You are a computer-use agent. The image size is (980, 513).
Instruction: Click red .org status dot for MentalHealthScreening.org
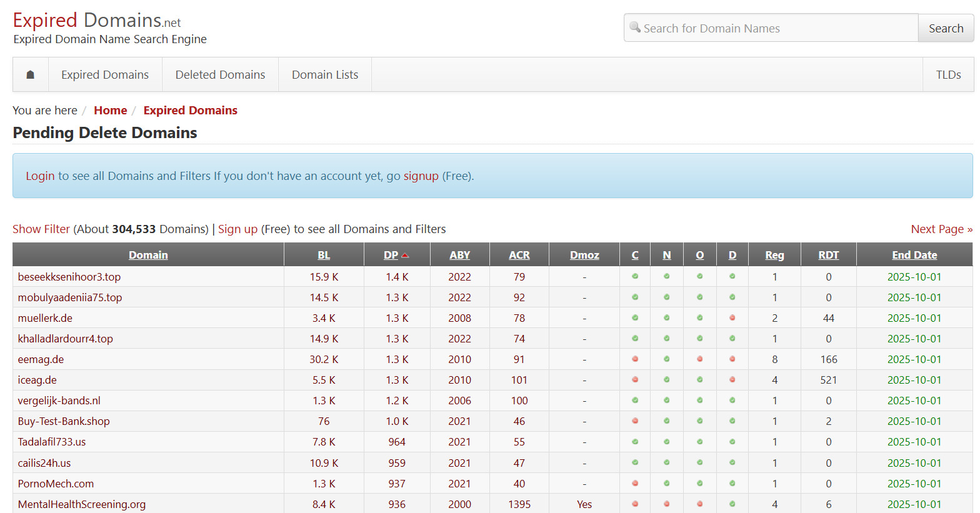click(x=699, y=504)
